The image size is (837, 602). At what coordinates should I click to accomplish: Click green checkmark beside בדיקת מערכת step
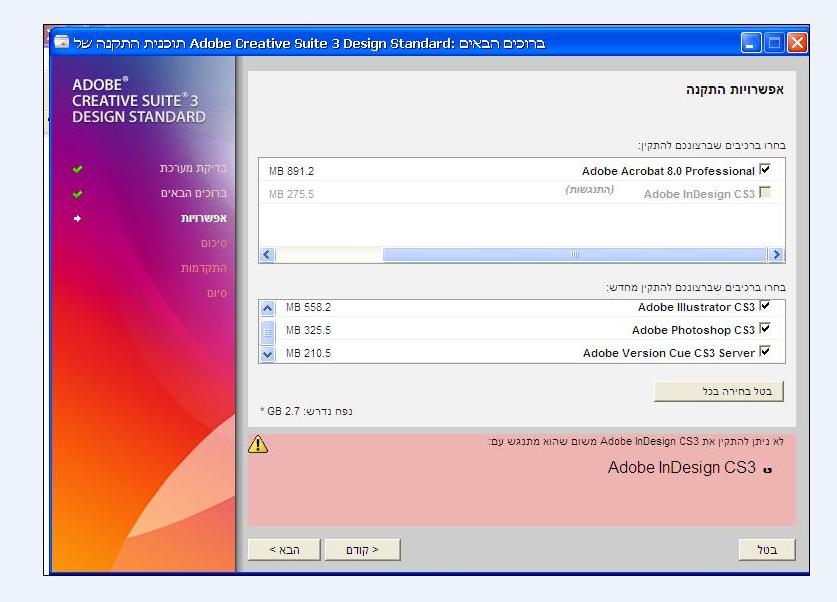click(x=77, y=169)
